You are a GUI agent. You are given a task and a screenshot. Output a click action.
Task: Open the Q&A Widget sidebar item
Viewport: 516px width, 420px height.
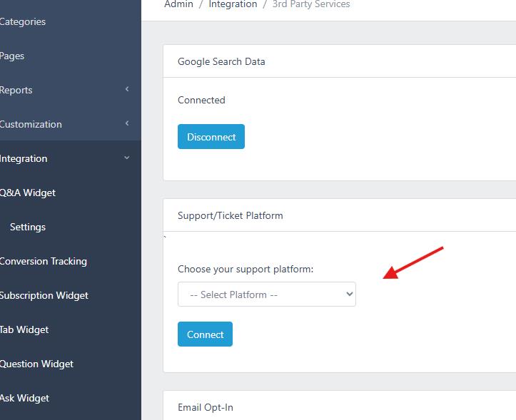(x=28, y=193)
